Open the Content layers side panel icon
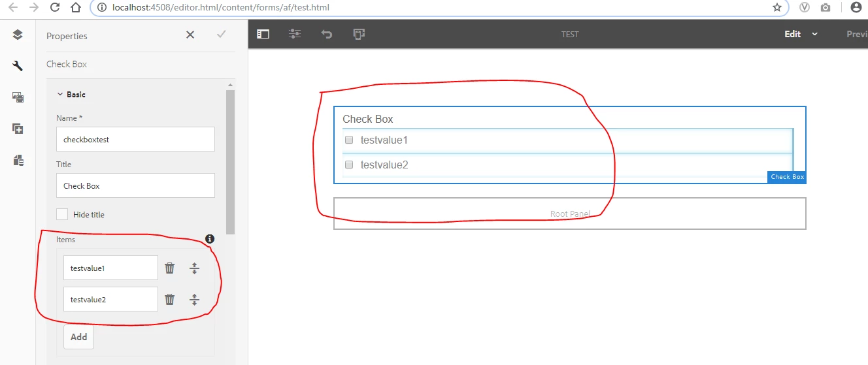 pyautogui.click(x=18, y=35)
